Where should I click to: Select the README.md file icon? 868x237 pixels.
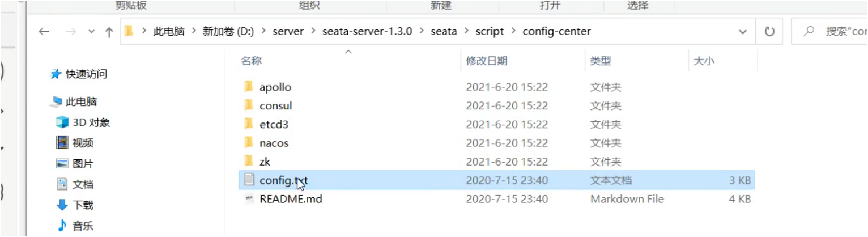click(x=248, y=199)
